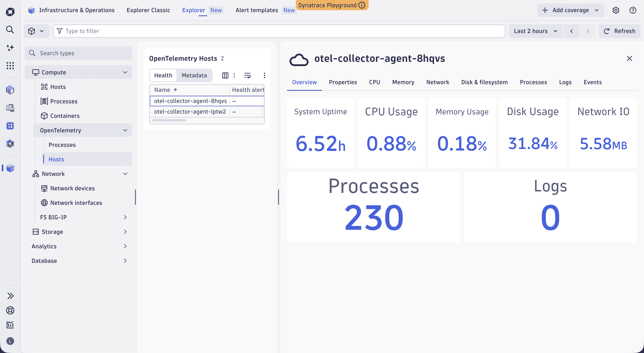The width and height of the screenshot is (644, 353).
Task: Expand the F5 BIG-IP section
Action: 125,217
